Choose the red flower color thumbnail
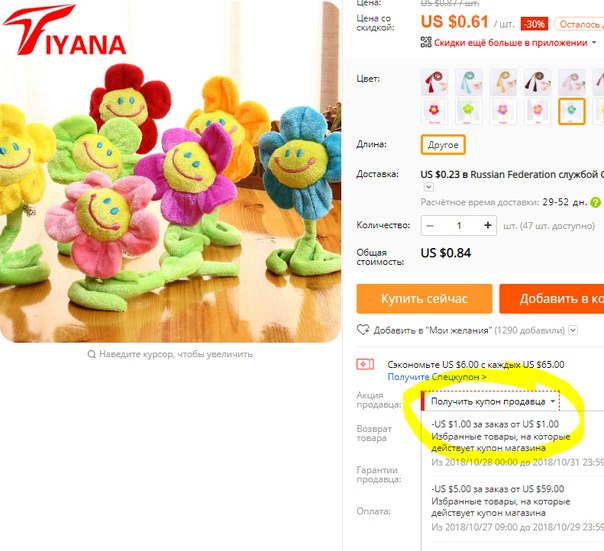Screen dimensions: 604x551 point(434,111)
